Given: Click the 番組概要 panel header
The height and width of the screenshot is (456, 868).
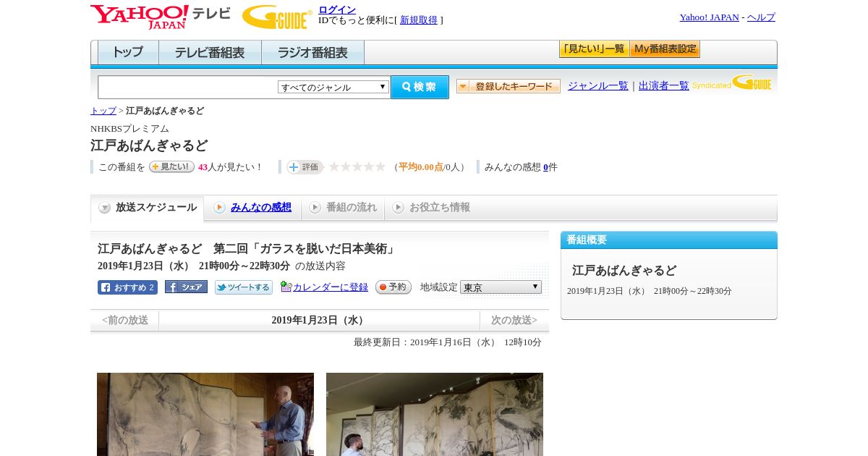Looking at the screenshot, I should pos(669,240).
